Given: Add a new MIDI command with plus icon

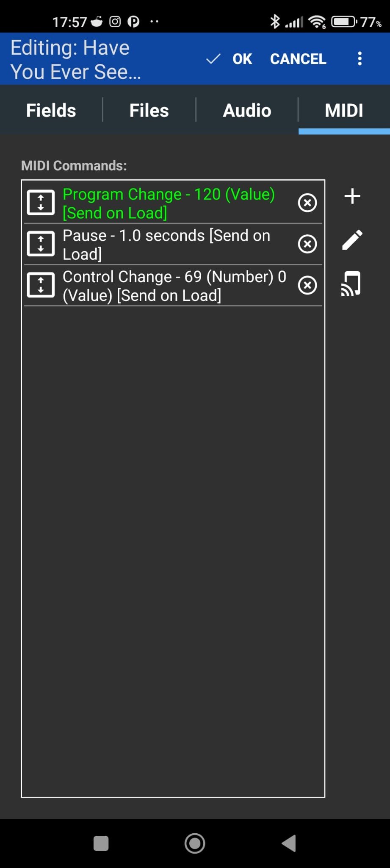Looking at the screenshot, I should point(352,197).
